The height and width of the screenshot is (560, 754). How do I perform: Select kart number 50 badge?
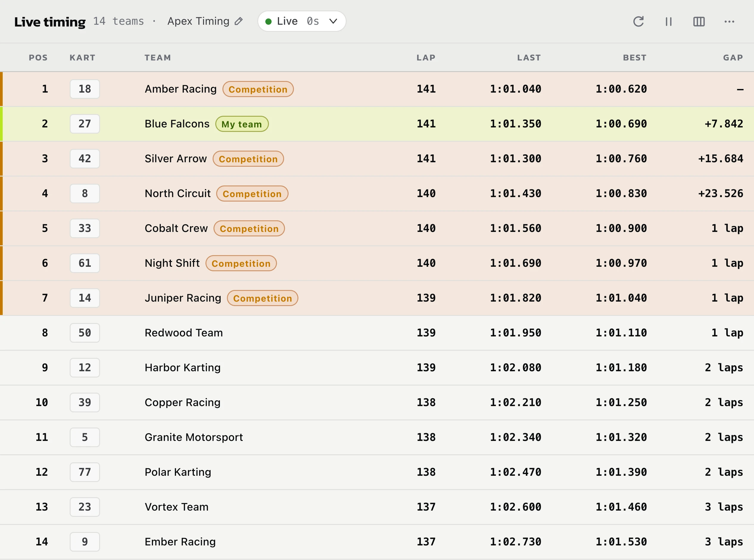tap(85, 333)
